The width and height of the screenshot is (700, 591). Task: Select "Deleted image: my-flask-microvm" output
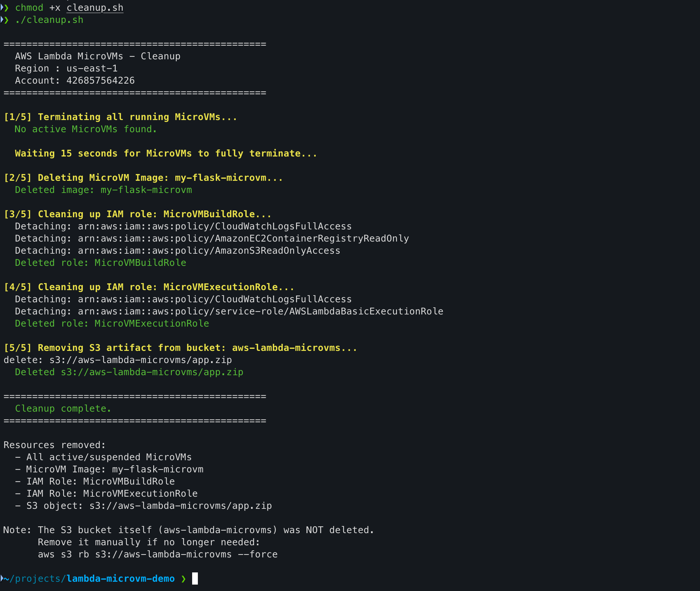click(x=104, y=190)
